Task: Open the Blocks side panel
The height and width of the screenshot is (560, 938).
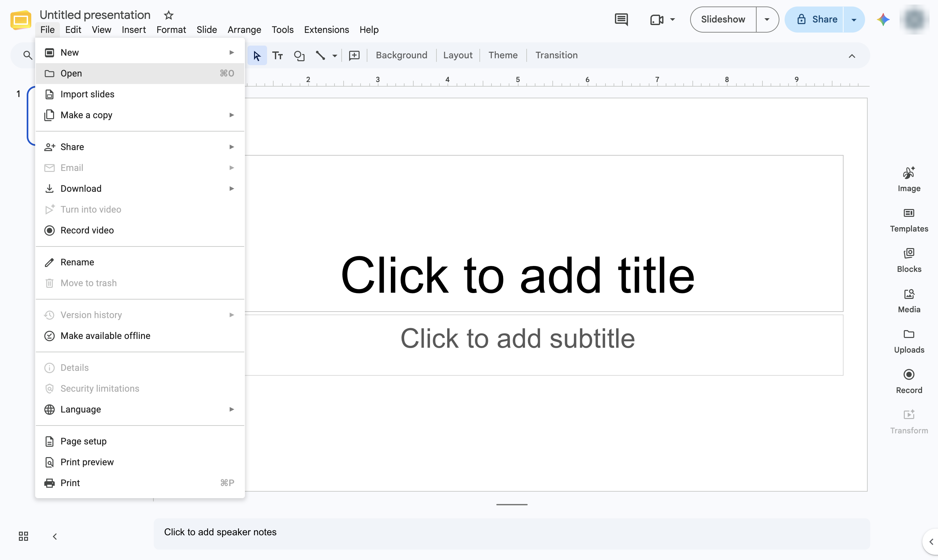Action: (x=909, y=260)
